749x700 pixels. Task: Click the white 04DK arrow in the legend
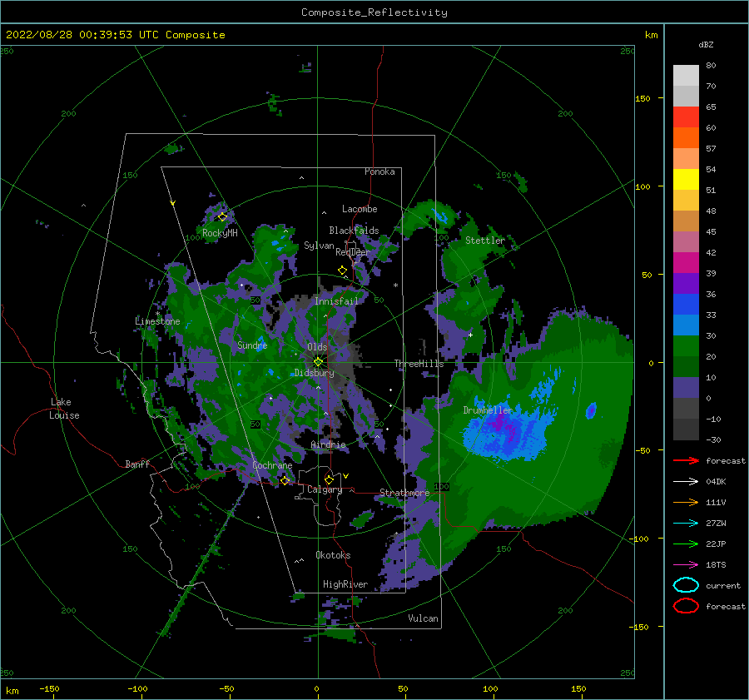tap(686, 481)
